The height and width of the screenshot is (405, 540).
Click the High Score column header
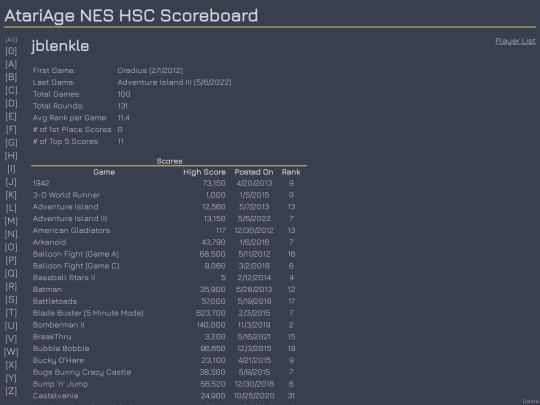point(205,172)
